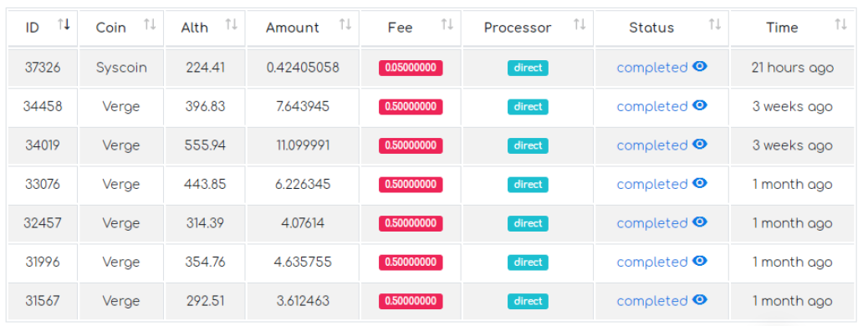
Task: Click the direct processor badge in row 34019
Action: pos(528,145)
